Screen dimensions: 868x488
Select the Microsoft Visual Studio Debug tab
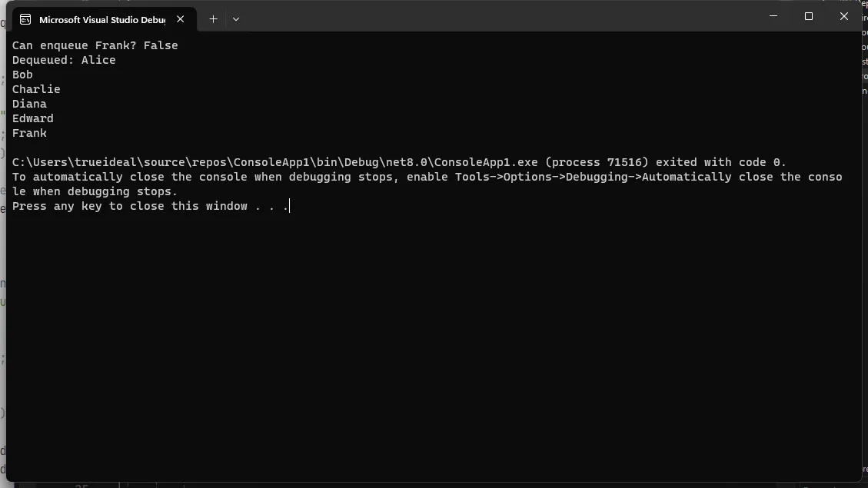101,19
